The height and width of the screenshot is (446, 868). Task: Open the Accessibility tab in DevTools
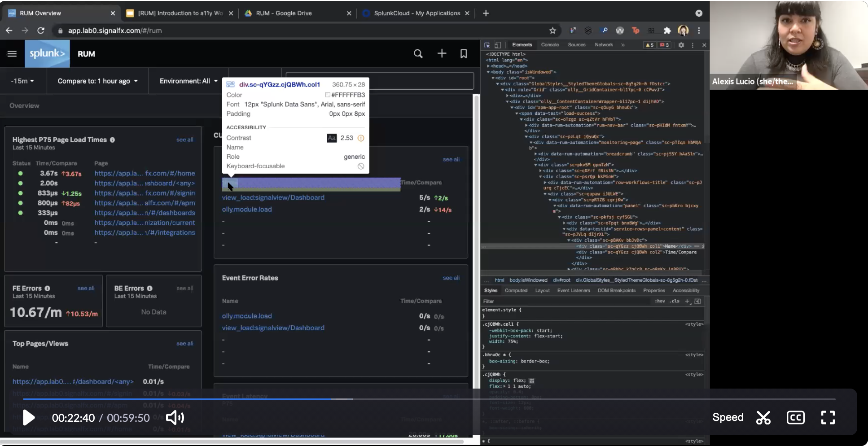[x=686, y=290]
